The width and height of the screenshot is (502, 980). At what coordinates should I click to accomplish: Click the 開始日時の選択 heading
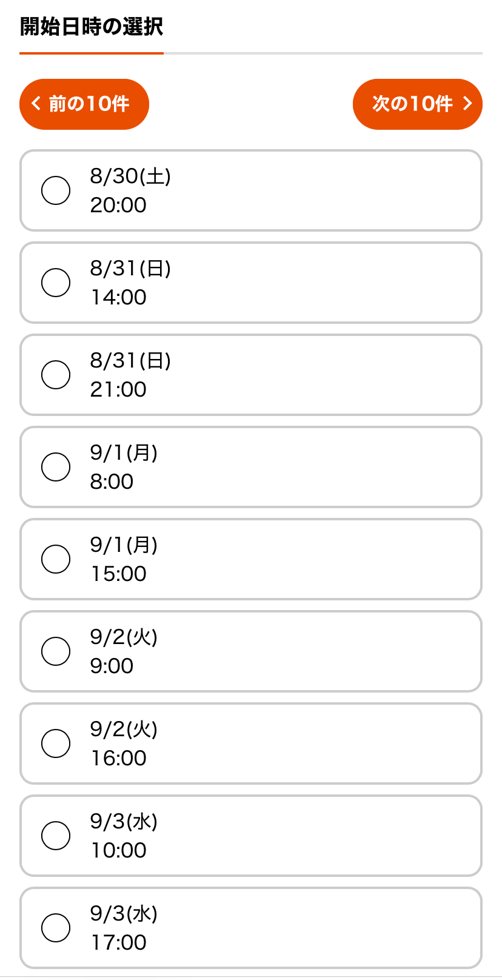(x=92, y=27)
